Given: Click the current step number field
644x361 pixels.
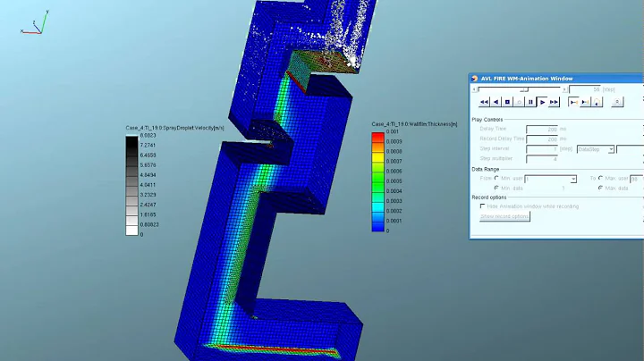Looking at the screenshot, I should point(585,89).
